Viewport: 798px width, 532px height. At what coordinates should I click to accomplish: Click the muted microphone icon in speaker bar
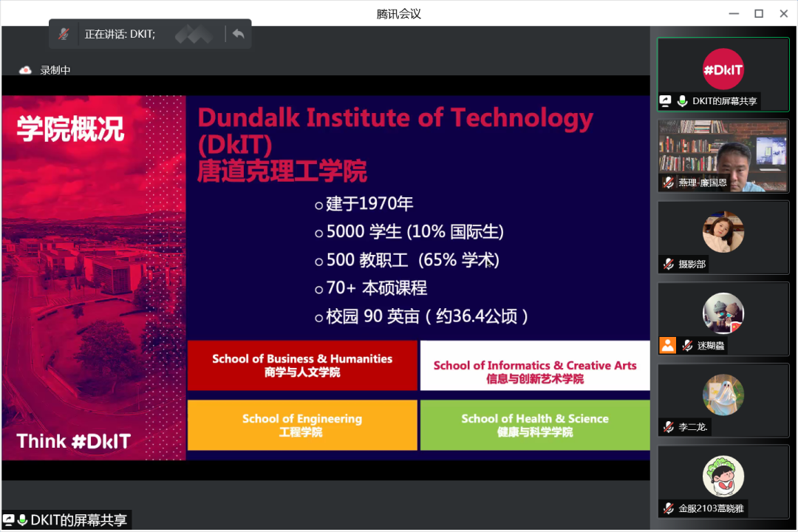(x=64, y=34)
